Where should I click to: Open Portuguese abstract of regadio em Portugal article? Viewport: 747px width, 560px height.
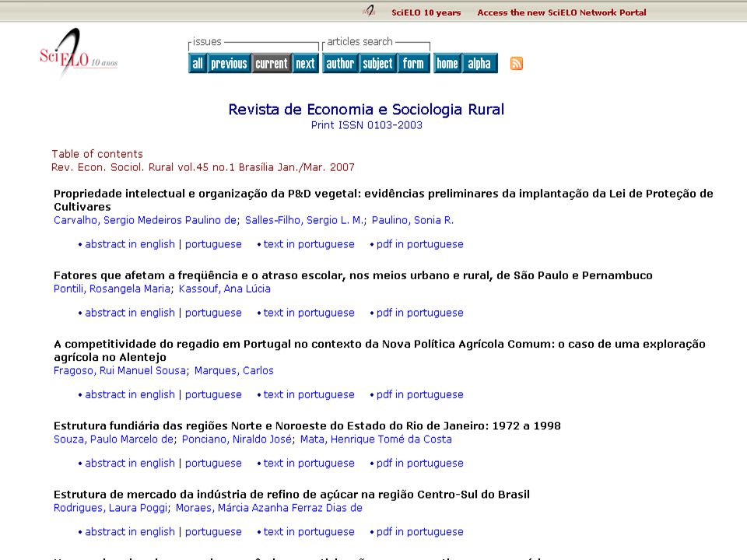[x=213, y=394]
